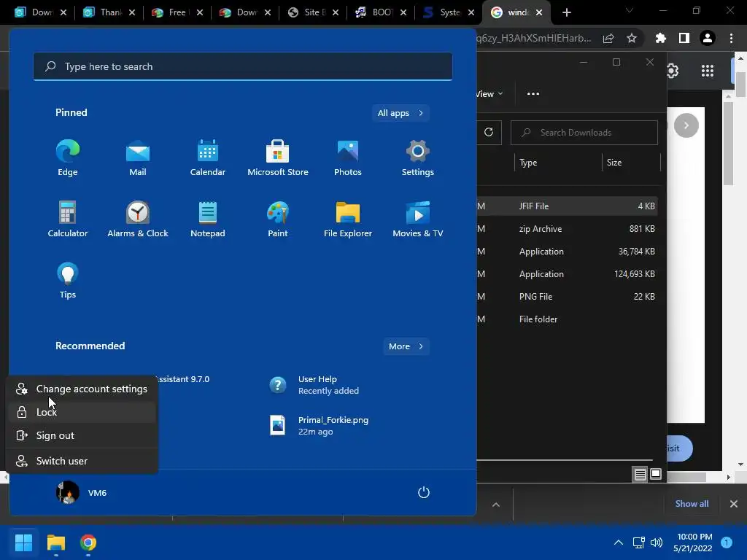Open Microsoft Store

[x=278, y=158]
